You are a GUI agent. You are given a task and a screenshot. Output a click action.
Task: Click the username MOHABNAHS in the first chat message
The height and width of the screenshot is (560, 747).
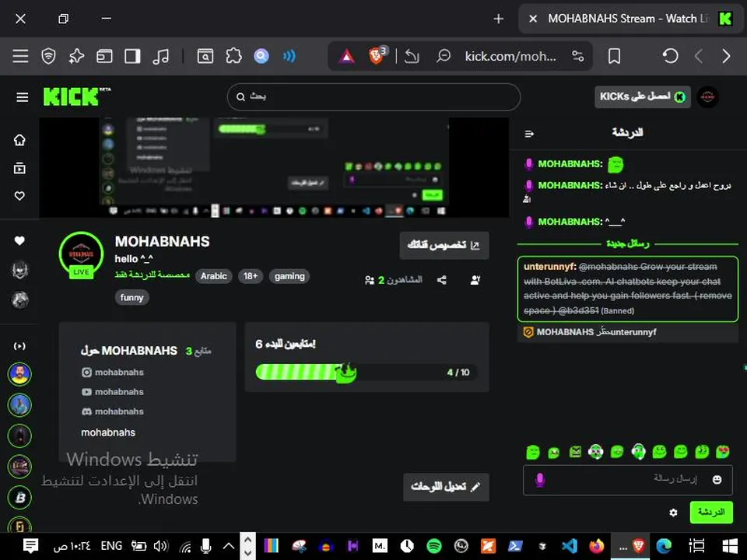570,164
